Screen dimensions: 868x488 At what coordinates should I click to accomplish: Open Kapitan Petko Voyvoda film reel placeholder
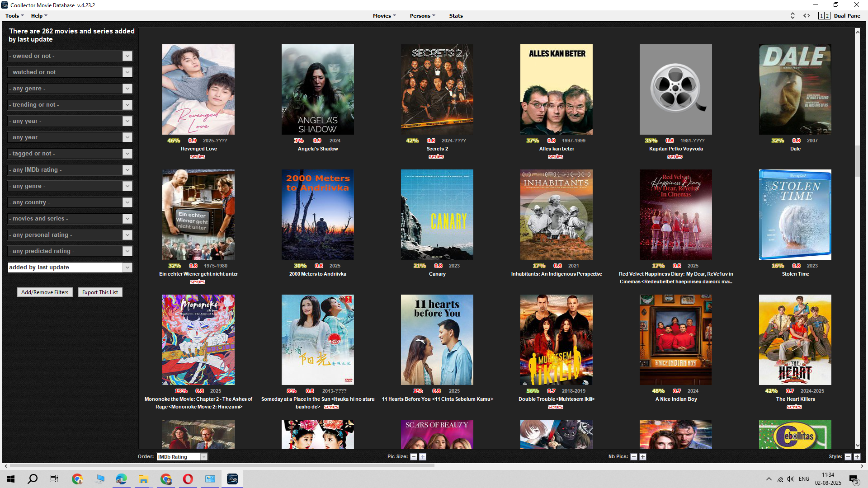[676, 89]
